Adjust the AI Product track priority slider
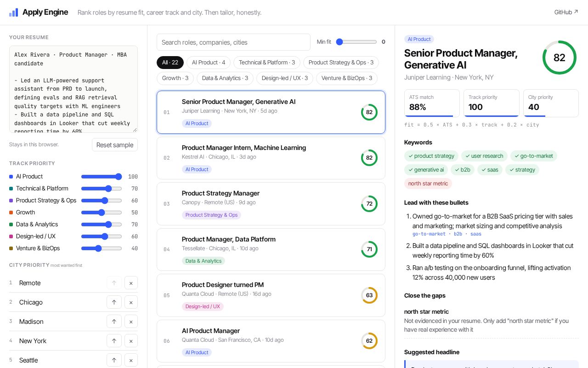The height and width of the screenshot is (368, 588). pyautogui.click(x=102, y=177)
